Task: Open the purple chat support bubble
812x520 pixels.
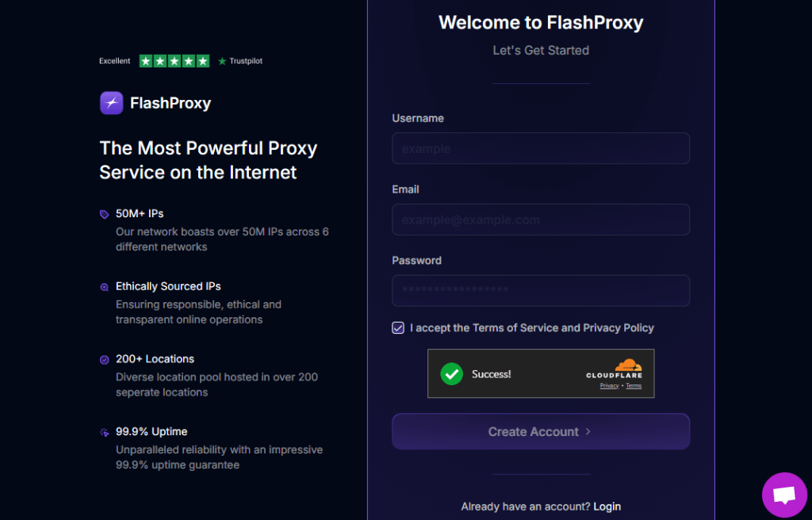Action: click(x=783, y=495)
